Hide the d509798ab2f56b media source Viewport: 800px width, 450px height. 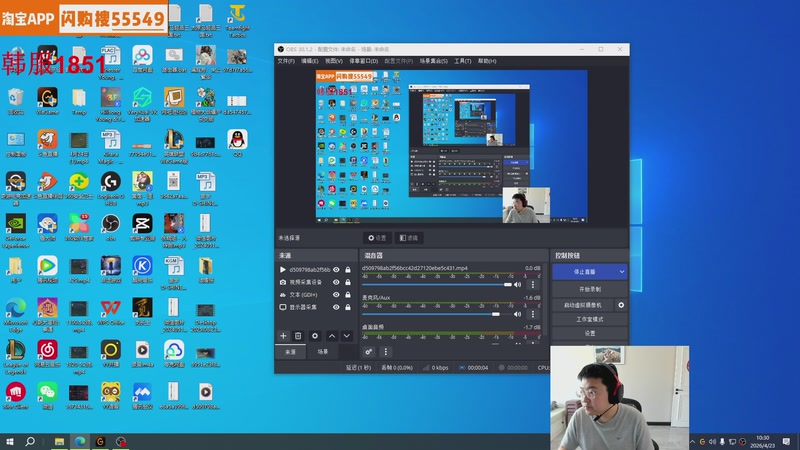point(336,269)
